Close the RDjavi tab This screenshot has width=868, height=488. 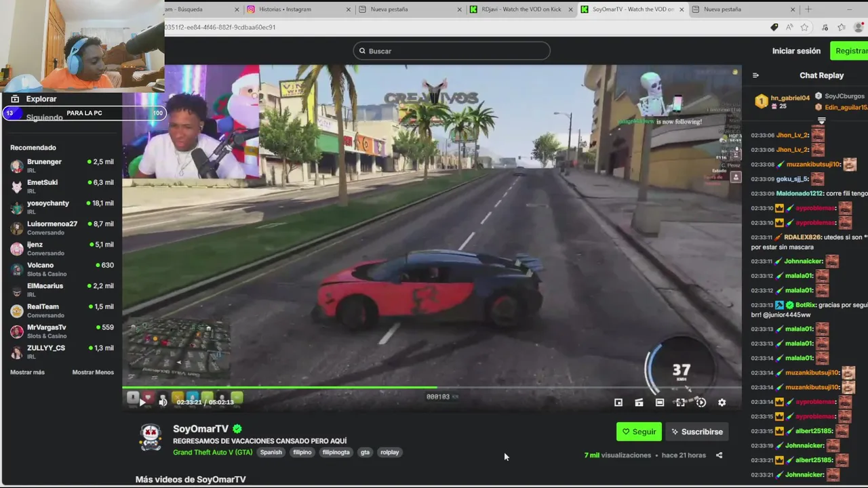(571, 9)
